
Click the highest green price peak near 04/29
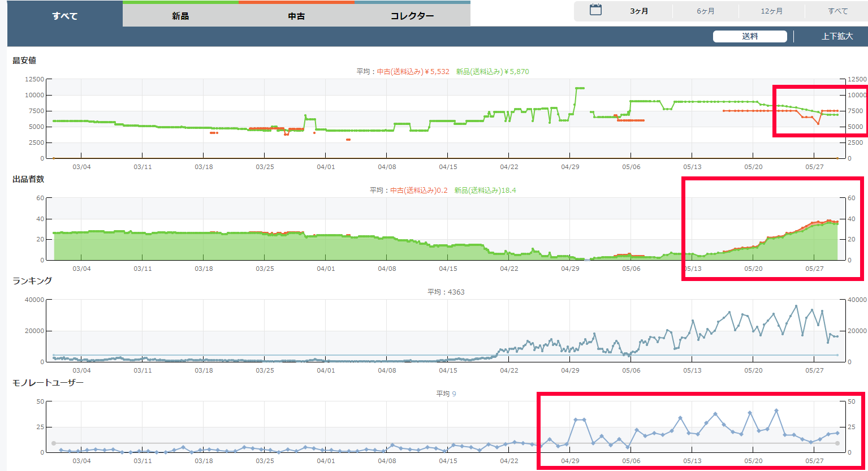(580, 88)
